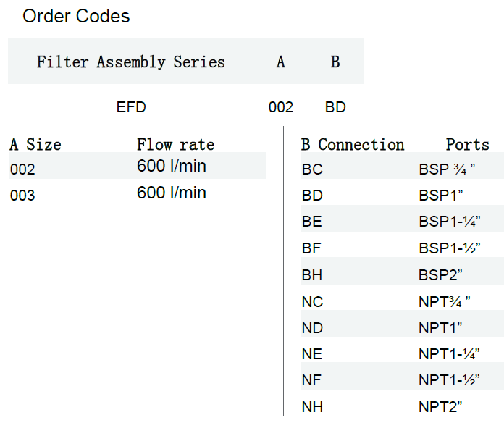Click the Flow rate column header
The height and width of the screenshot is (441, 504).
[175, 145]
